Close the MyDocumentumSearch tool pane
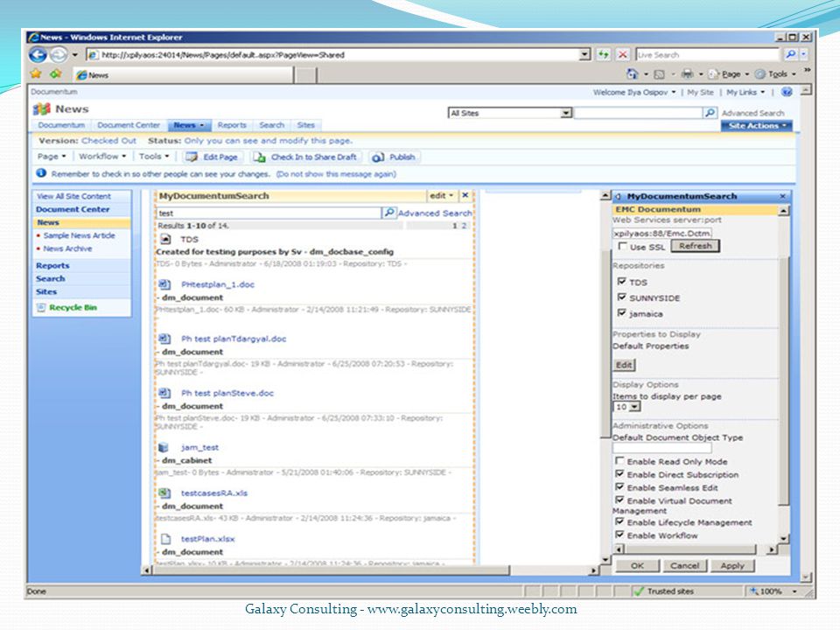The width and height of the screenshot is (840, 630). click(782, 197)
